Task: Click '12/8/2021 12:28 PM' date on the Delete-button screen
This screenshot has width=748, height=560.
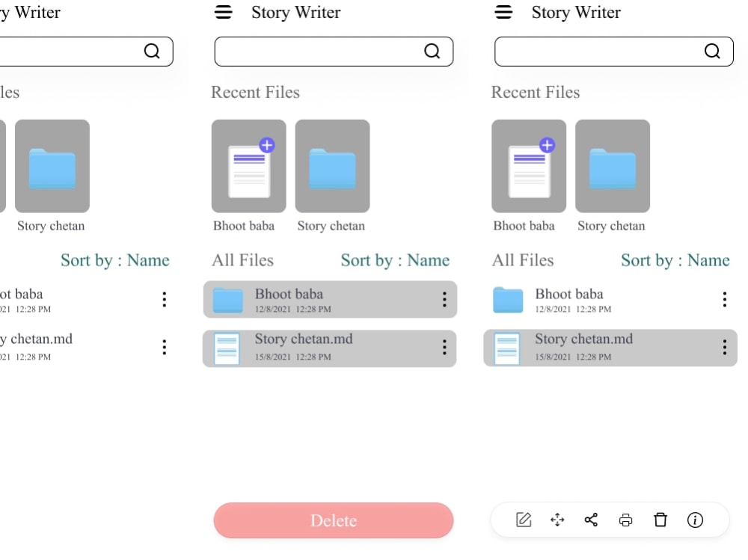Action: click(x=293, y=309)
